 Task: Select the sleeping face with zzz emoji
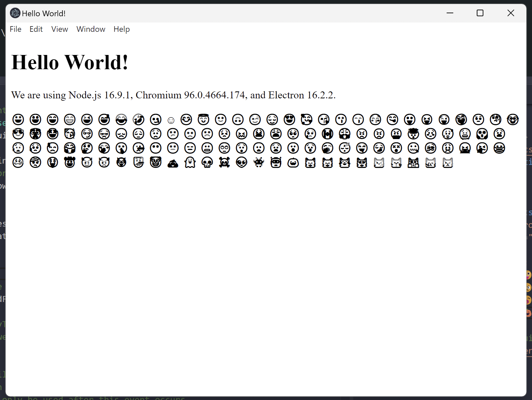click(345, 148)
